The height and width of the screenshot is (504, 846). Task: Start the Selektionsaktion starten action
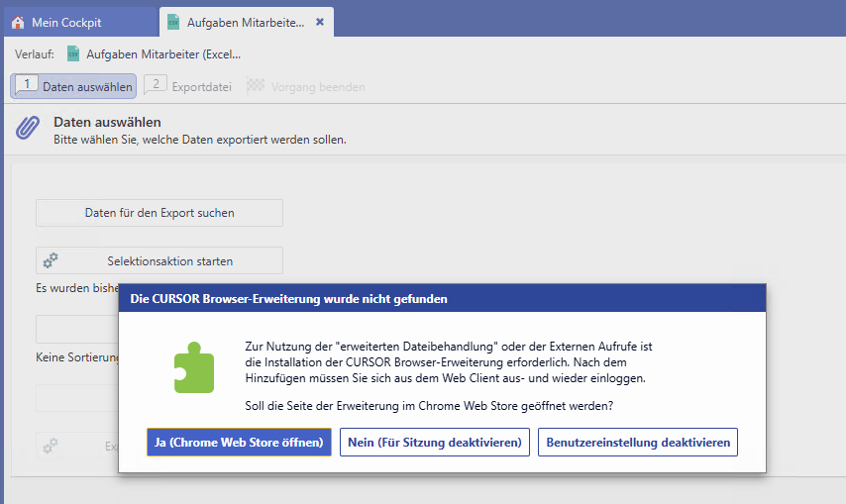tap(169, 261)
